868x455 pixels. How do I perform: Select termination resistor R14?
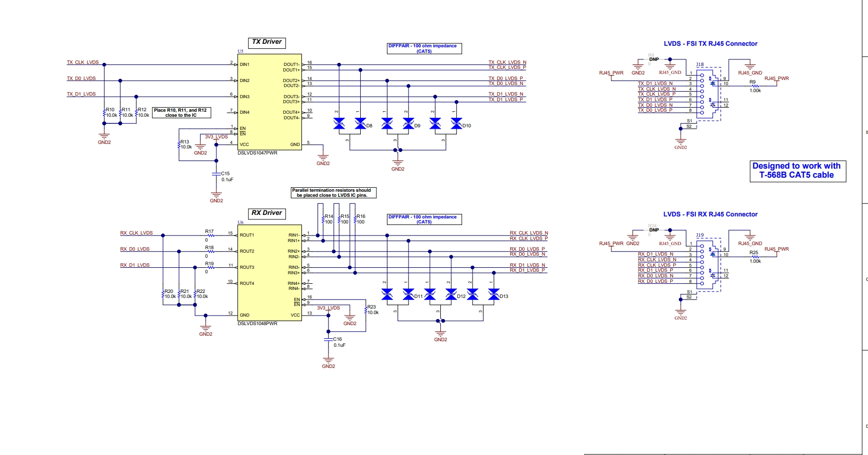click(323, 220)
